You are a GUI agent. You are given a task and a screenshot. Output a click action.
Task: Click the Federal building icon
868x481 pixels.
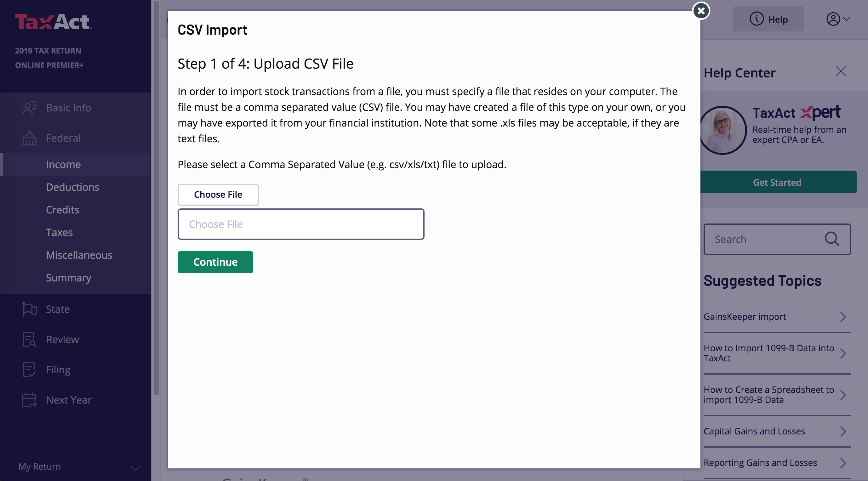(x=29, y=138)
